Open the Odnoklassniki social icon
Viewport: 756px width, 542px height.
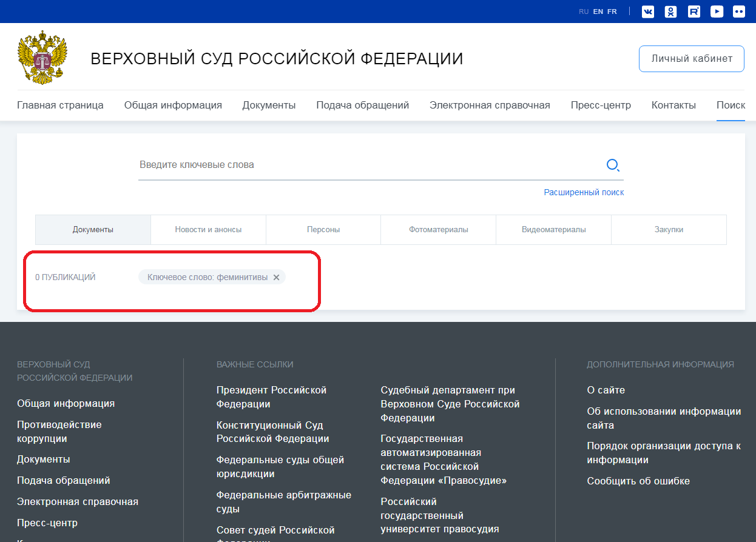click(670, 12)
